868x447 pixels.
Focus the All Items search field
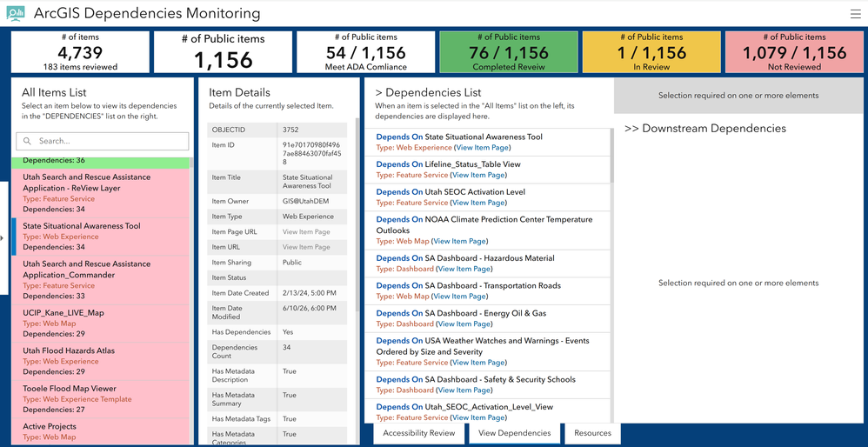(x=103, y=141)
